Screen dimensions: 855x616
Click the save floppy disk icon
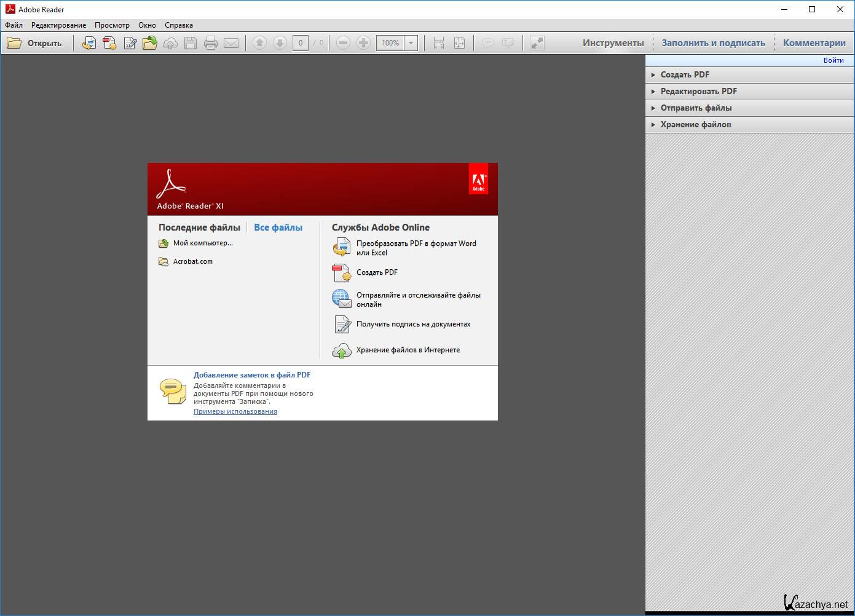191,43
